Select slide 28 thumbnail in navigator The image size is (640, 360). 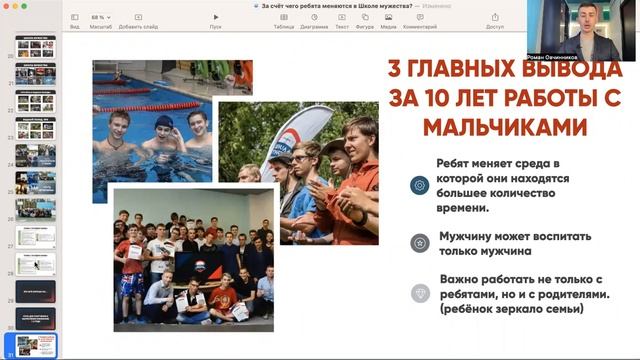point(36,264)
